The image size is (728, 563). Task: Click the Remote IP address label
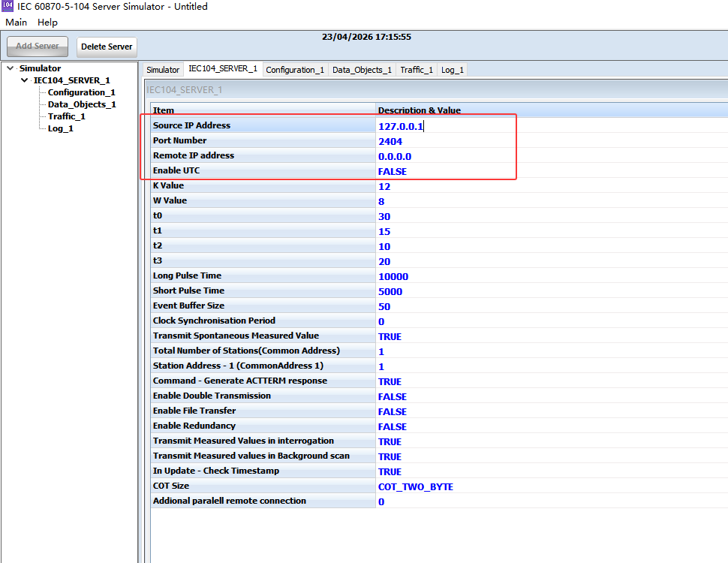(194, 155)
